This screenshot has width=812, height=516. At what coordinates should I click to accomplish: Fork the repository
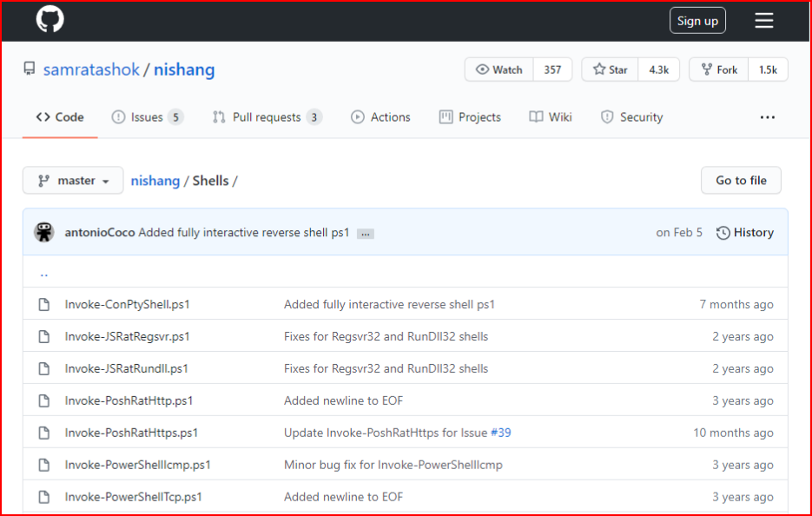[x=719, y=69]
